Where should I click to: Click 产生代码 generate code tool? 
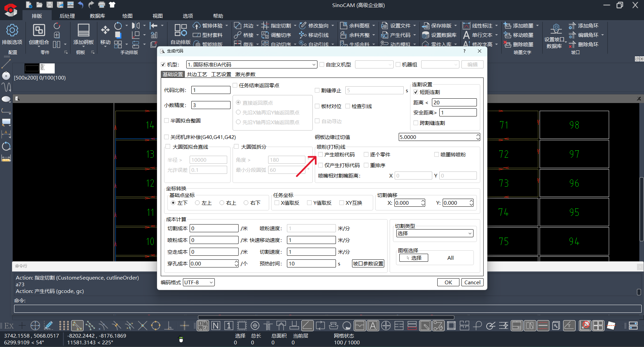tap(396, 35)
